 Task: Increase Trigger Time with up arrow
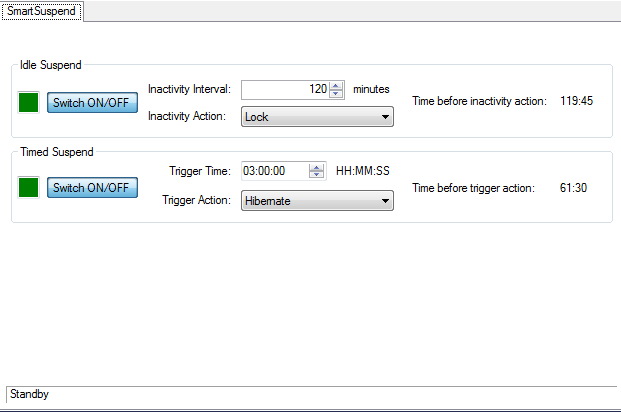pyautogui.click(x=316, y=167)
